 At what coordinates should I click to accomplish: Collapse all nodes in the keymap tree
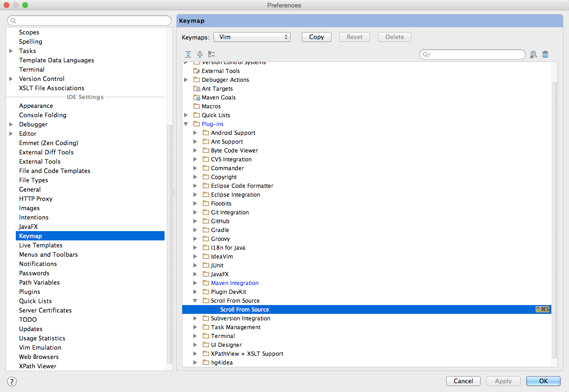(200, 54)
